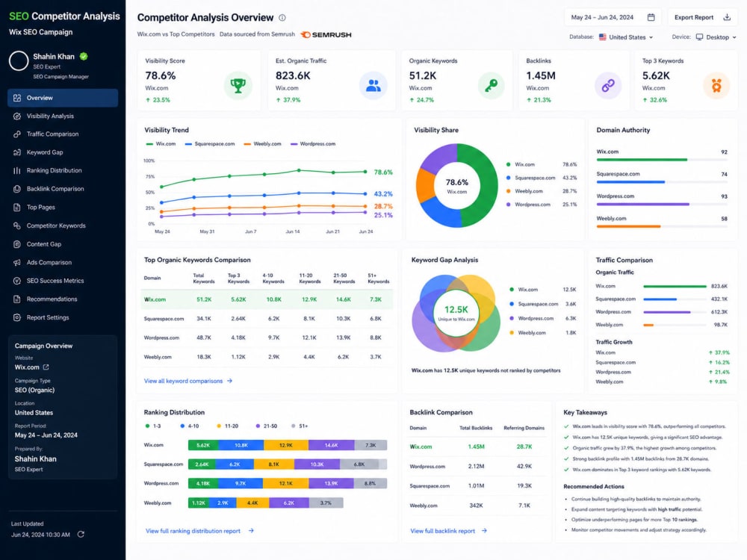The width and height of the screenshot is (747, 560).
Task: Open the May 24 – Jun 24, 2024 date picker
Action: (x=613, y=17)
